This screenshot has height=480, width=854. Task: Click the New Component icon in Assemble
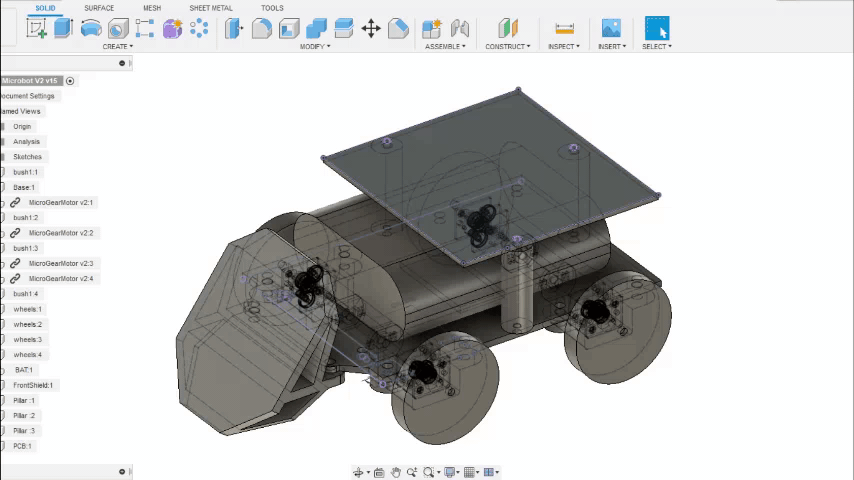click(x=432, y=28)
